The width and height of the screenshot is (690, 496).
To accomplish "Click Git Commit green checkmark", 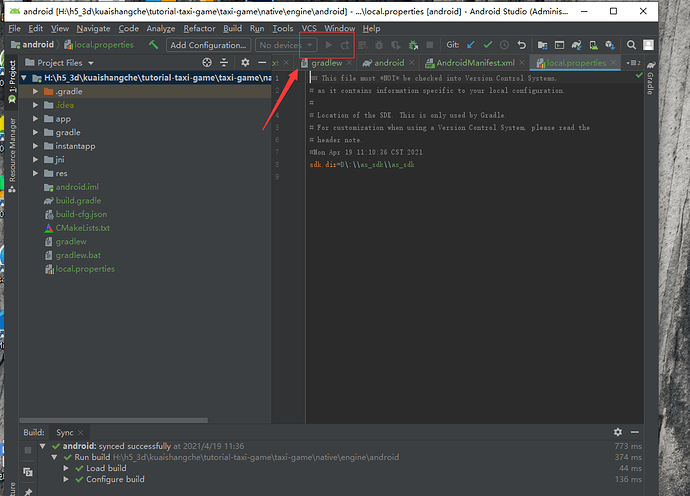I will [x=488, y=45].
